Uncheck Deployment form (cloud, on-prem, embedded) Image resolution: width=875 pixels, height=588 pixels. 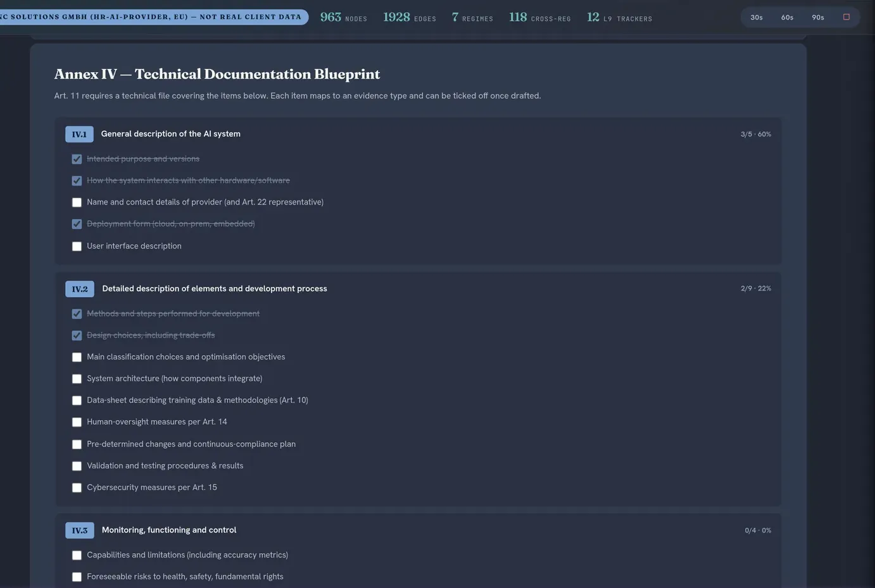tap(77, 224)
